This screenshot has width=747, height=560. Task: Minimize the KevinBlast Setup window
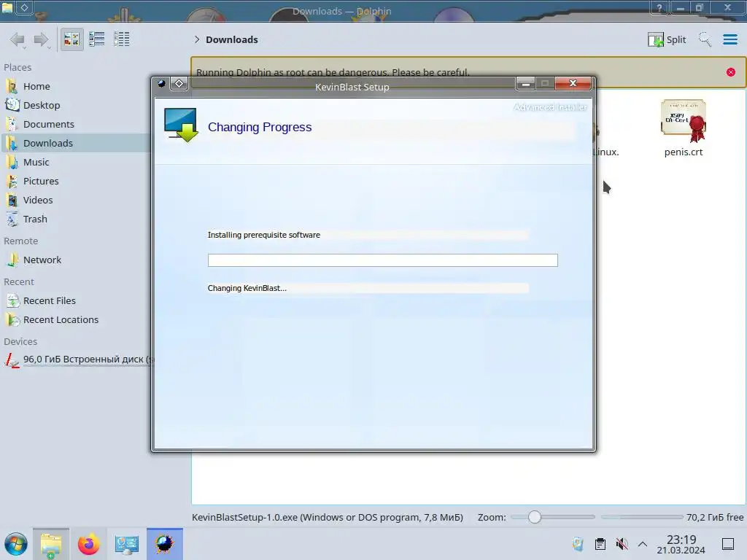click(525, 84)
